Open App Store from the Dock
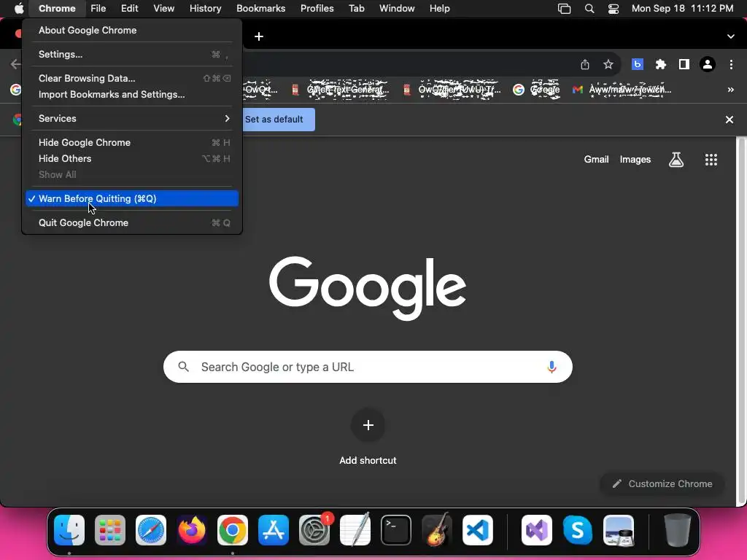This screenshot has width=747, height=560. click(x=274, y=530)
